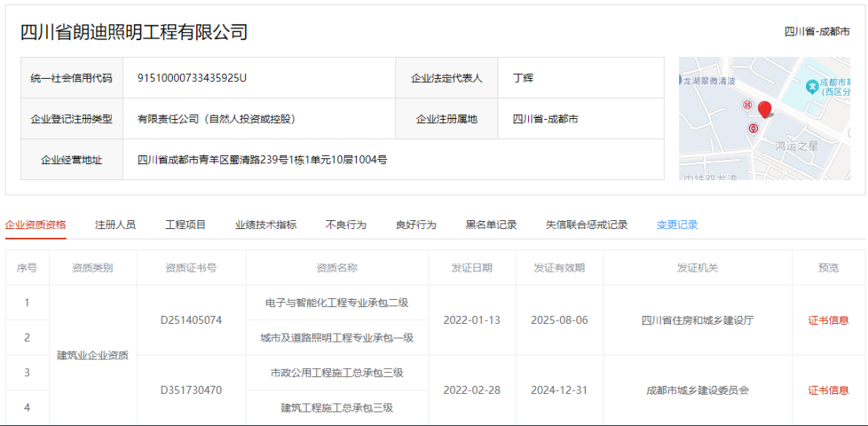Click the 企业登记注册类型 label cell
Viewport: 868px width, 426px height.
pyautogui.click(x=72, y=118)
